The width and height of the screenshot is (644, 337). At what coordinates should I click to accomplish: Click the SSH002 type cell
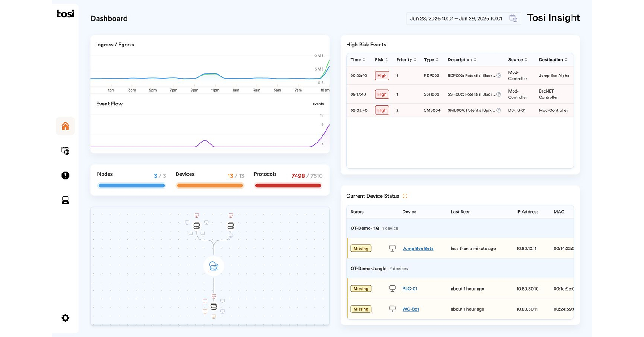click(x=432, y=94)
